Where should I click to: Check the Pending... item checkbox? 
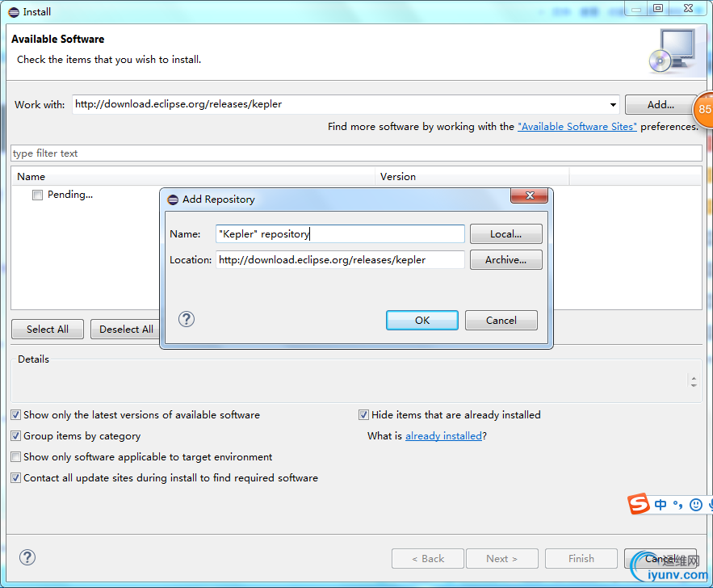click(x=37, y=195)
